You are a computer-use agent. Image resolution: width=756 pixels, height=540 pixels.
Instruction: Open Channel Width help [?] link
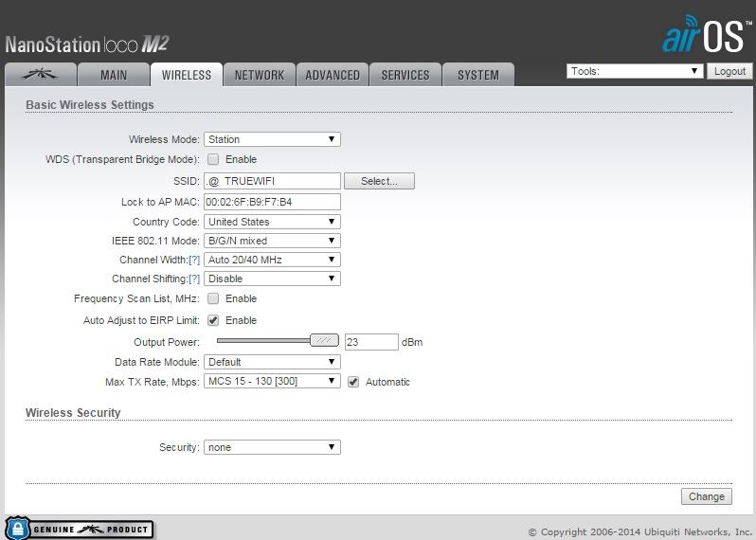[x=194, y=260]
